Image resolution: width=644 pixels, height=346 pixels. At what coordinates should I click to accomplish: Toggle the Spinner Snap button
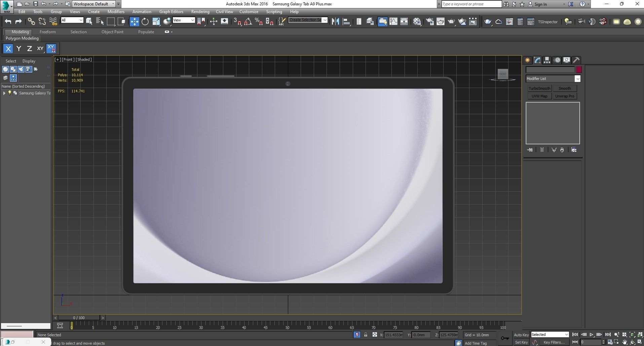point(269,21)
